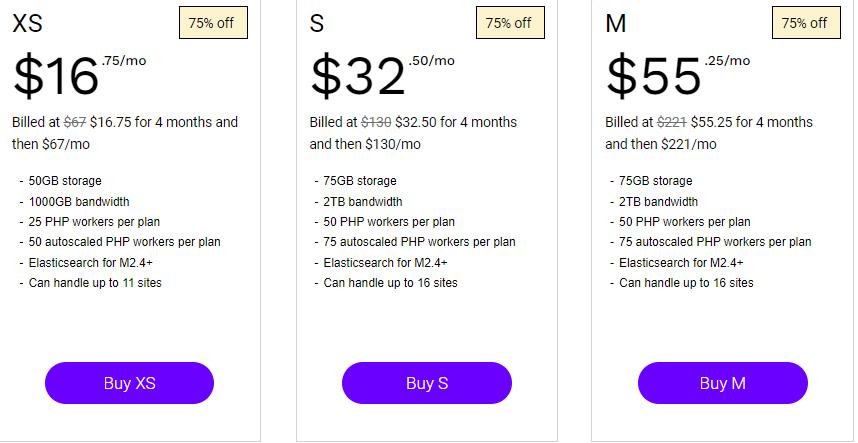
Task: Click '25 PHP workers per plan' text
Action: (x=94, y=222)
